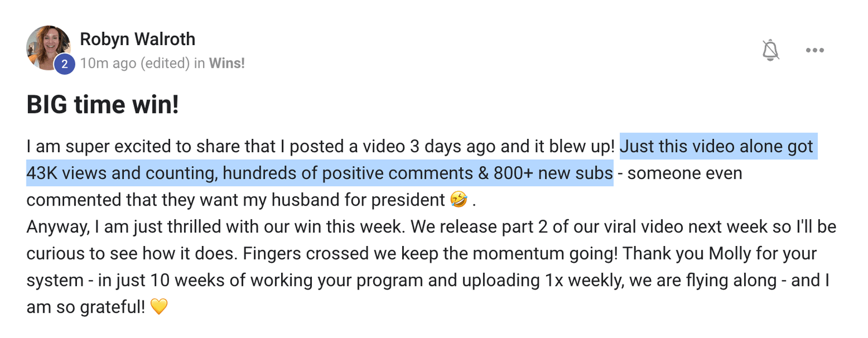Viewport: 868px width, 338px height.
Task: Click the level 2 badge on avatar
Action: coord(64,64)
